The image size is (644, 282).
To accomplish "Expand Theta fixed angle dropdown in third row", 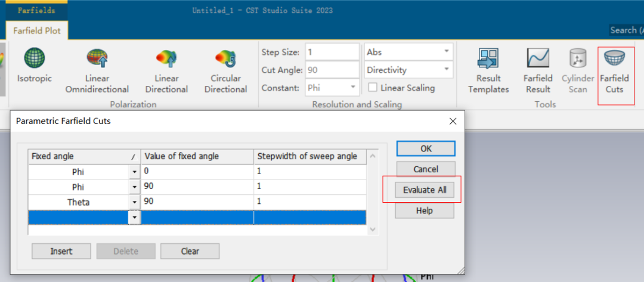I will click(x=134, y=203).
